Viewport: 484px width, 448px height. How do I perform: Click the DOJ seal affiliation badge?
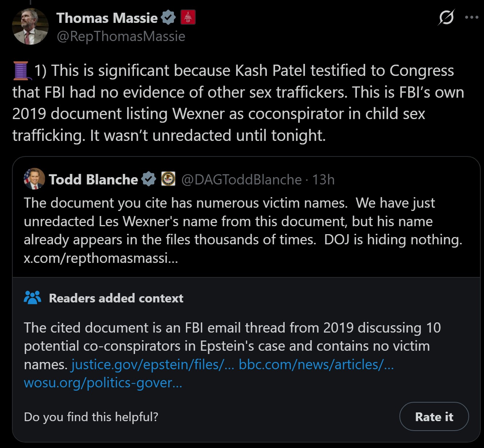[x=168, y=179]
